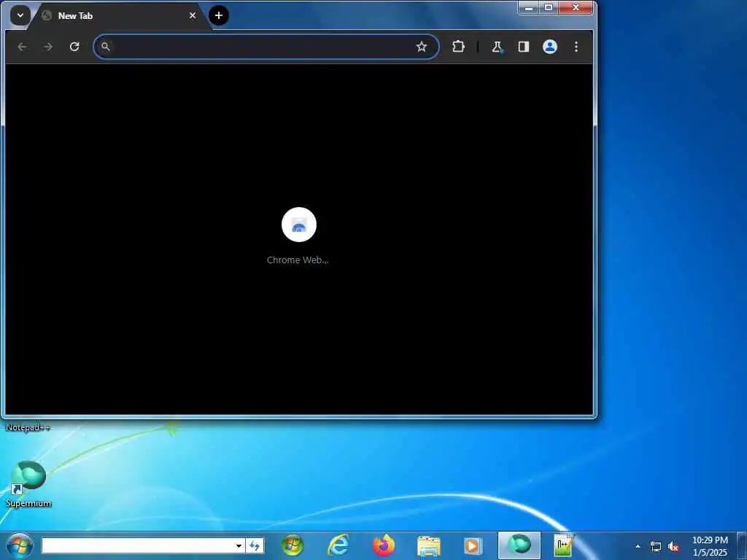Launch Internet Explorer from taskbar
The width and height of the screenshot is (747, 560).
[338, 545]
